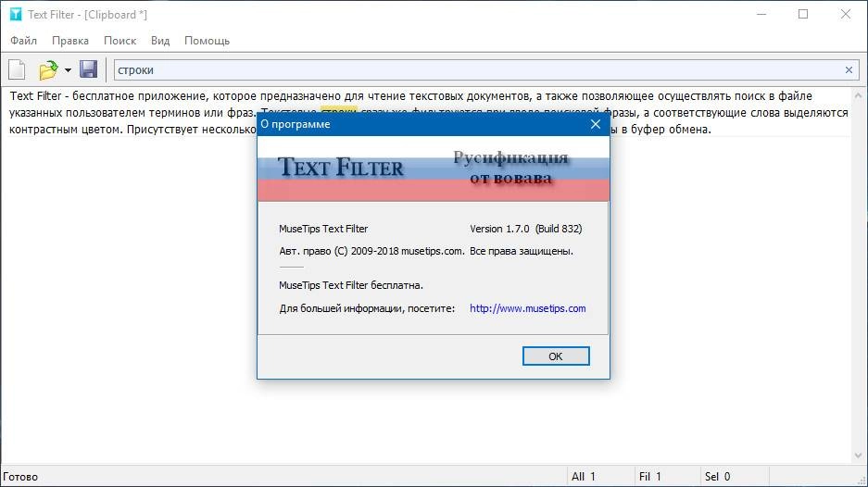The image size is (868, 487).
Task: Click the Version 1.7.0 (Build 832) text
Action: (526, 229)
